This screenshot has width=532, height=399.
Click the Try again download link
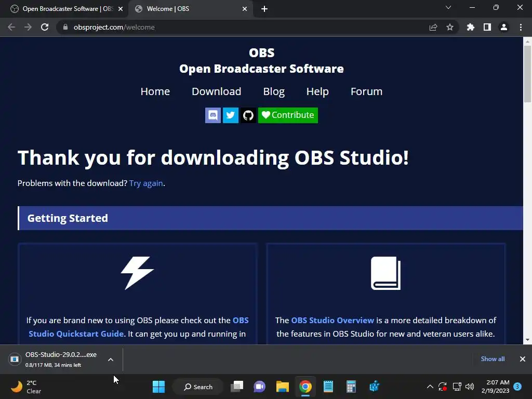click(146, 183)
